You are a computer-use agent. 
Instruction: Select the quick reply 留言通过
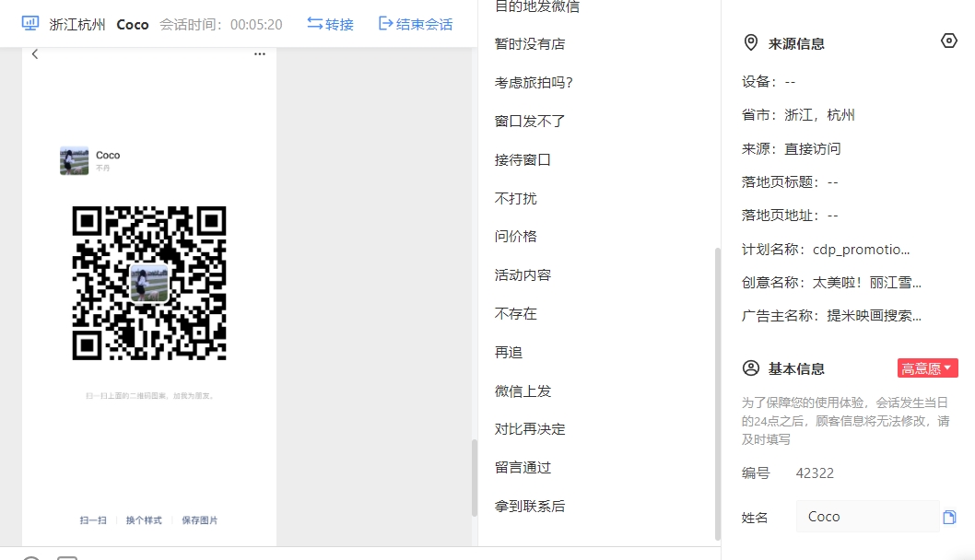(x=523, y=467)
